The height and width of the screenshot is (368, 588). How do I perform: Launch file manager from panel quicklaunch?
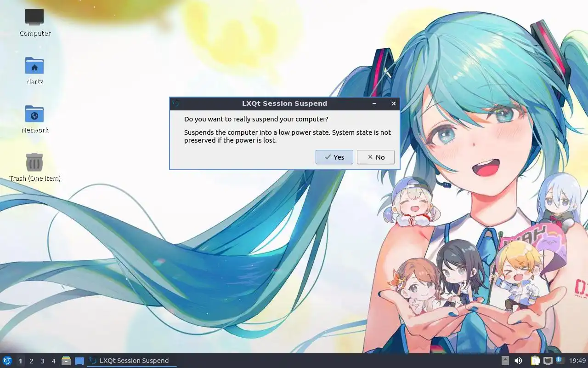pos(66,361)
